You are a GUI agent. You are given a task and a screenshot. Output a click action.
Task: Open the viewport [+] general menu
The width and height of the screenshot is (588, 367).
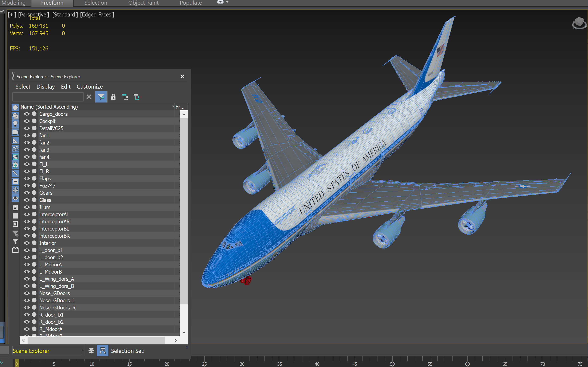point(12,15)
